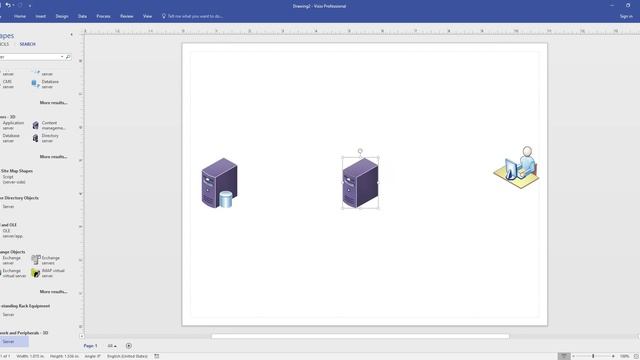This screenshot has width=640, height=360.
Task: Click the Directory Objects group heading
Action: pos(19,198)
